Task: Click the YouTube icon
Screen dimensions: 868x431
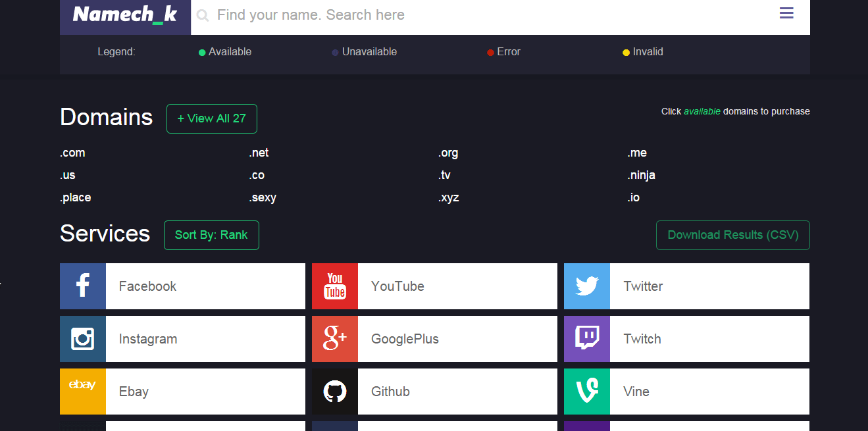Action: (335, 286)
